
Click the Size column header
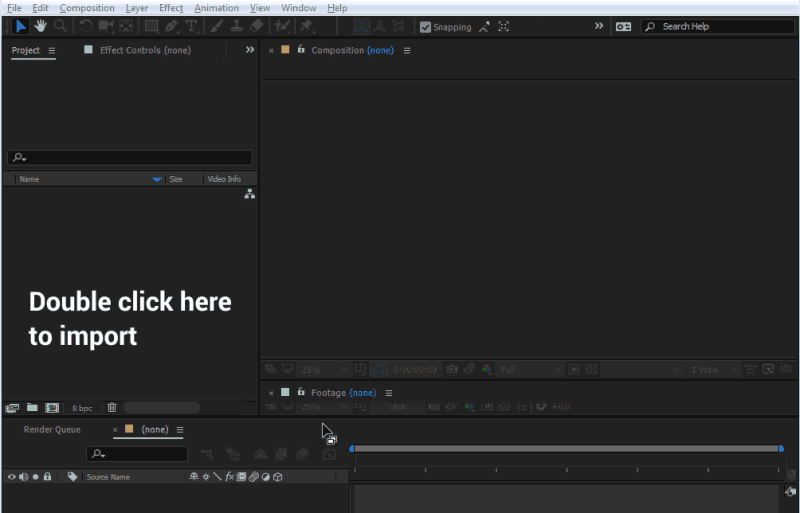coord(176,179)
